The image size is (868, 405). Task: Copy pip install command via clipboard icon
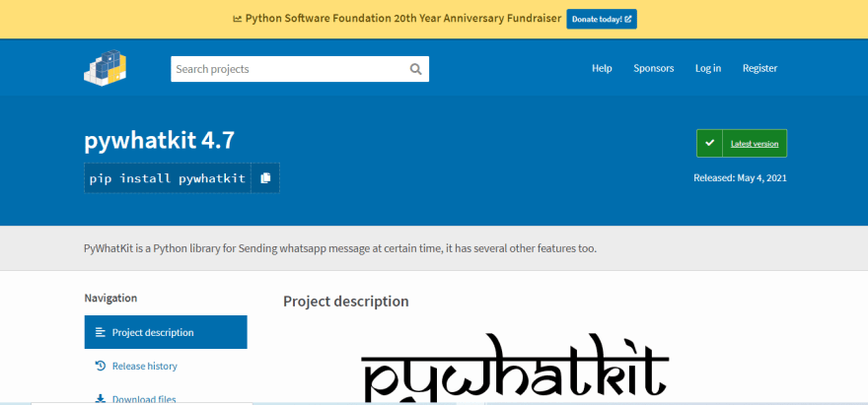click(x=265, y=178)
